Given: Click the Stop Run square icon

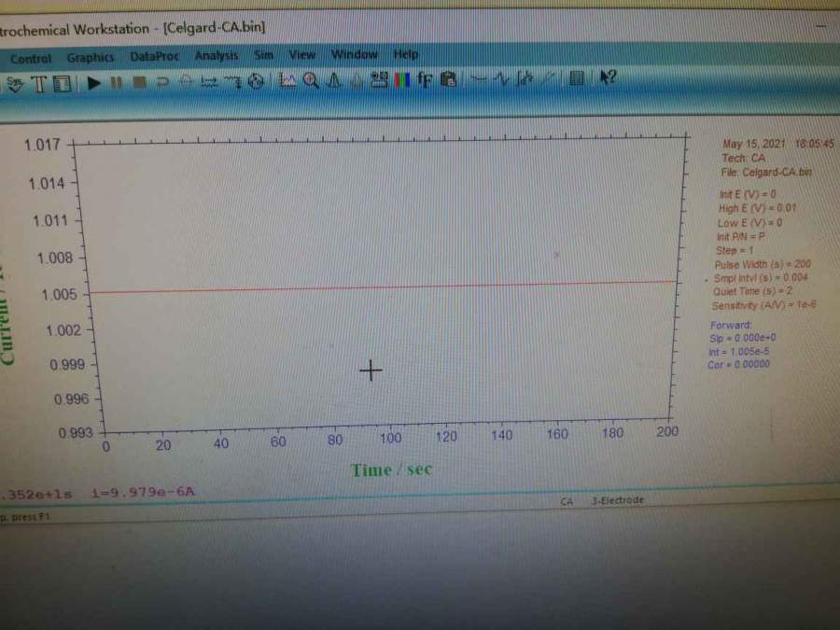Looking at the screenshot, I should [139, 83].
